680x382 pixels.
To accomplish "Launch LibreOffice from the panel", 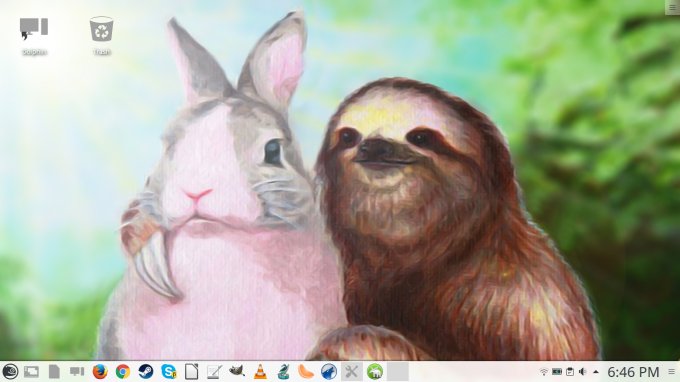I will [x=192, y=372].
